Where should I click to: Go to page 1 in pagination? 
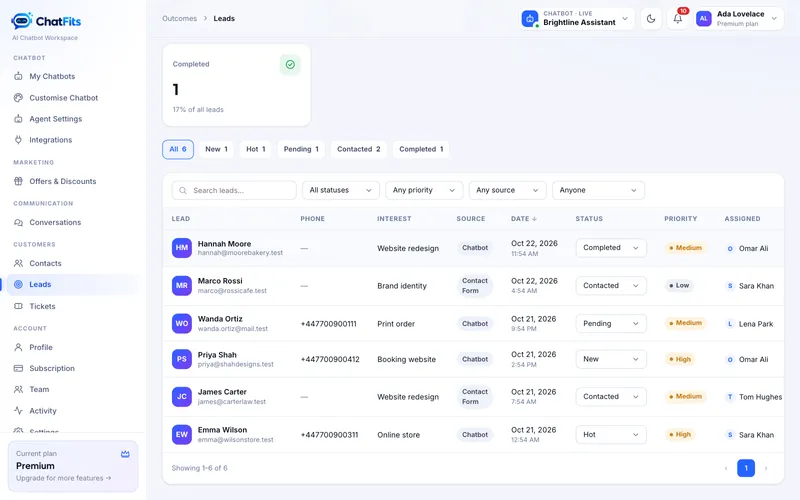(x=746, y=468)
